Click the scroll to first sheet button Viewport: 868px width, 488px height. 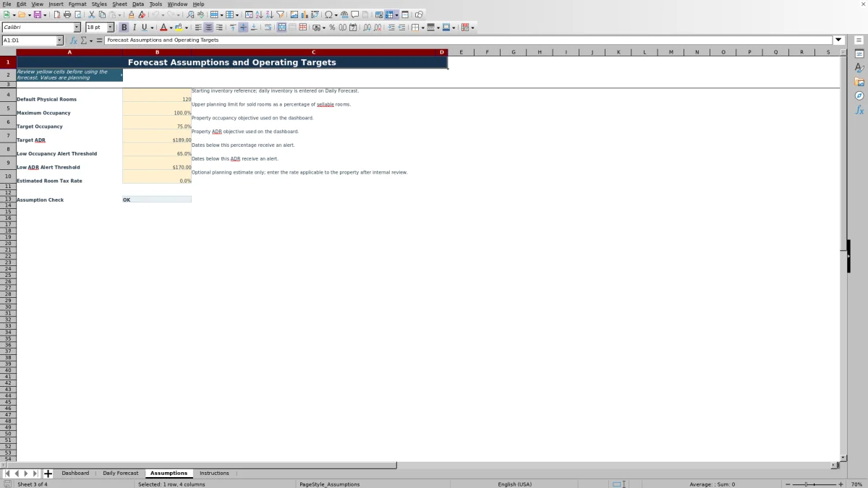pyautogui.click(x=7, y=474)
